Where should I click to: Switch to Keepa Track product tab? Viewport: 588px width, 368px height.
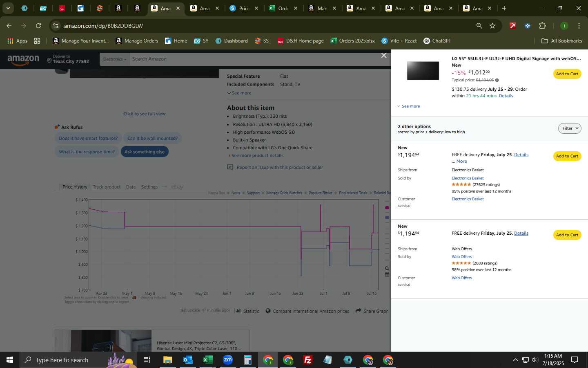pyautogui.click(x=107, y=187)
